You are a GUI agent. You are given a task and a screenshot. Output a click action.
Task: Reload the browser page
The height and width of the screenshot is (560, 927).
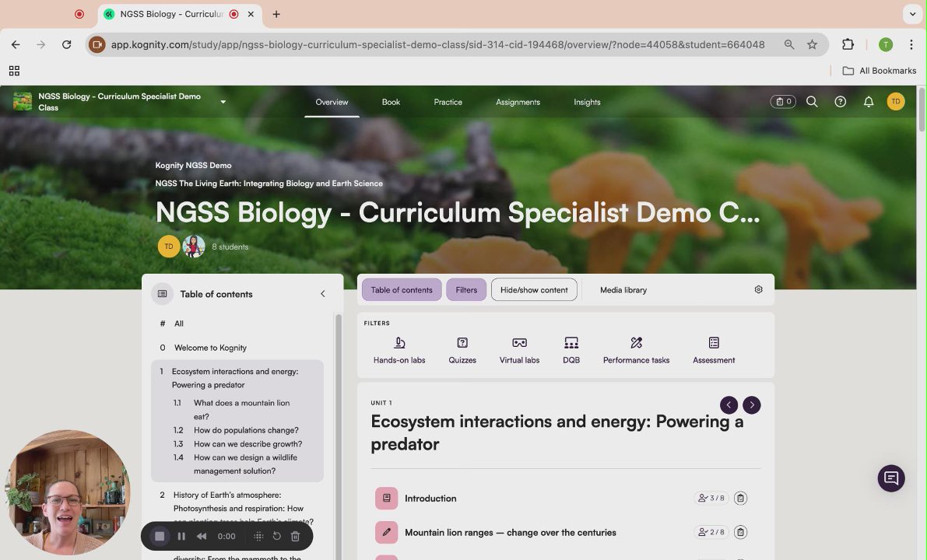(x=67, y=44)
